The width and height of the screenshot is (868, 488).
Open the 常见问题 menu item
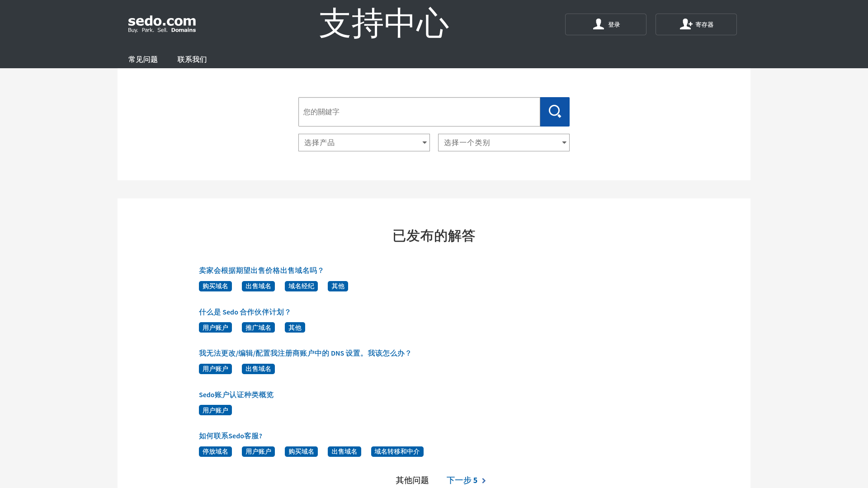click(x=143, y=59)
